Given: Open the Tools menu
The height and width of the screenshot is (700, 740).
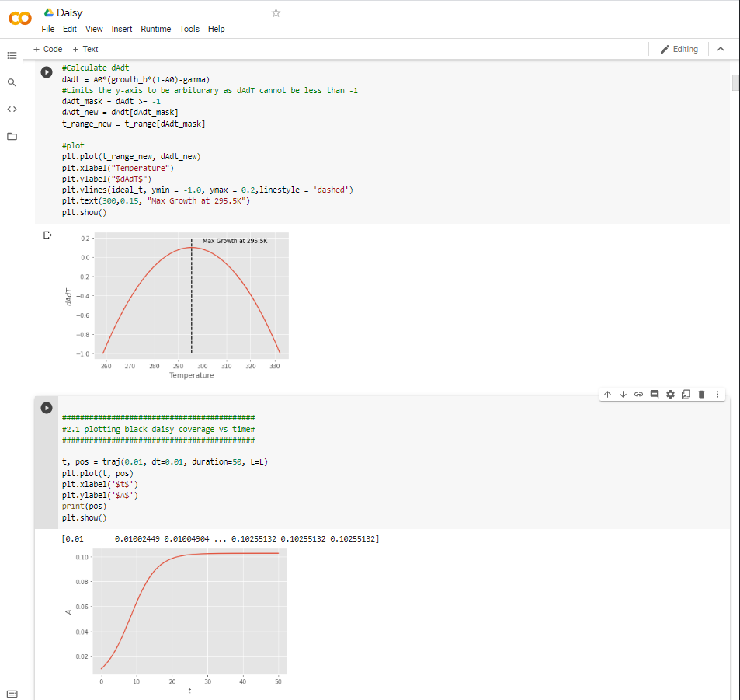Looking at the screenshot, I should [x=189, y=29].
